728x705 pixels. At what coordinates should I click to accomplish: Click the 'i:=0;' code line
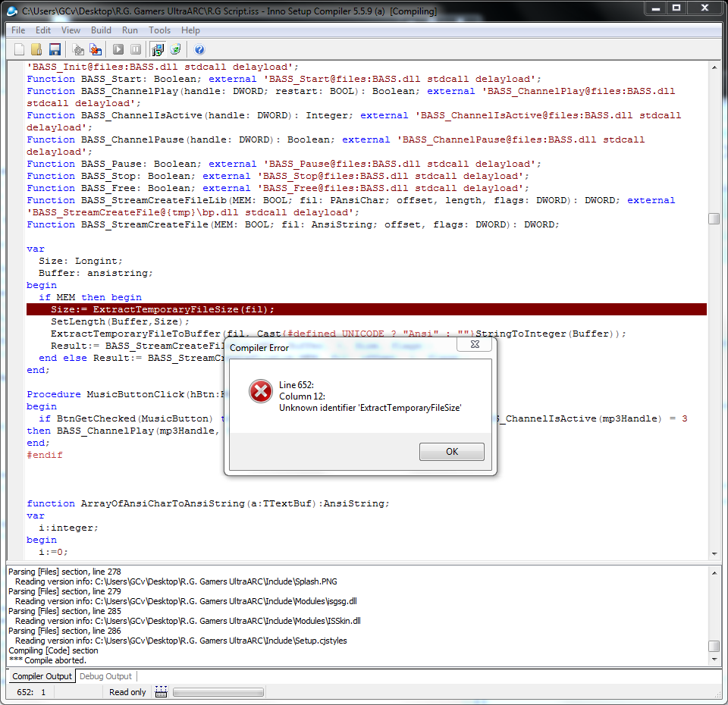tap(53, 552)
